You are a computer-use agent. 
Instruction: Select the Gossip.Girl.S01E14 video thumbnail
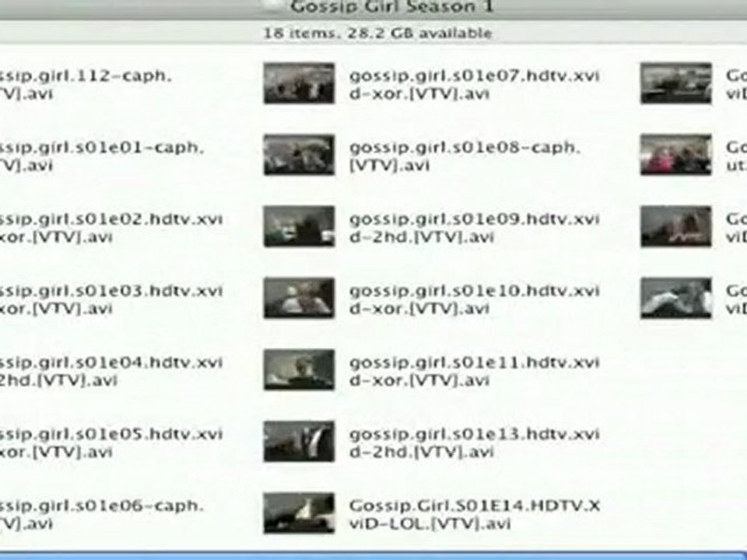tap(299, 513)
